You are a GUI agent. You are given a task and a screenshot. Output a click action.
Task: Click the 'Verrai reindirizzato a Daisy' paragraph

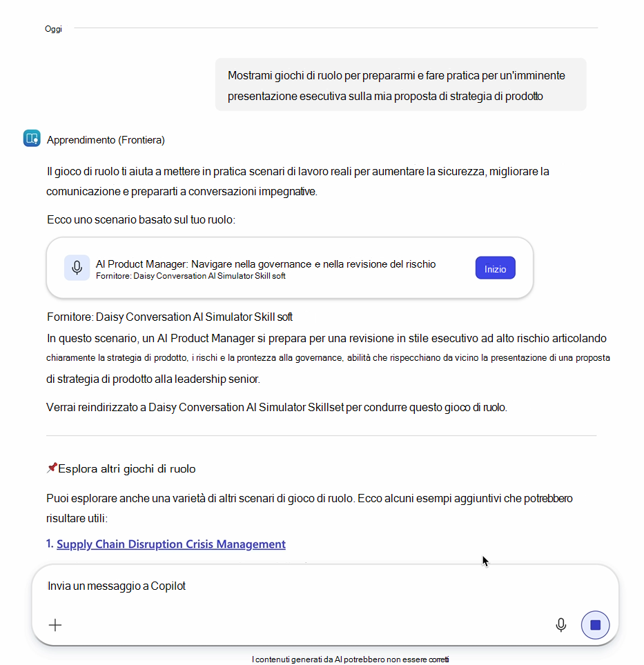click(x=277, y=408)
